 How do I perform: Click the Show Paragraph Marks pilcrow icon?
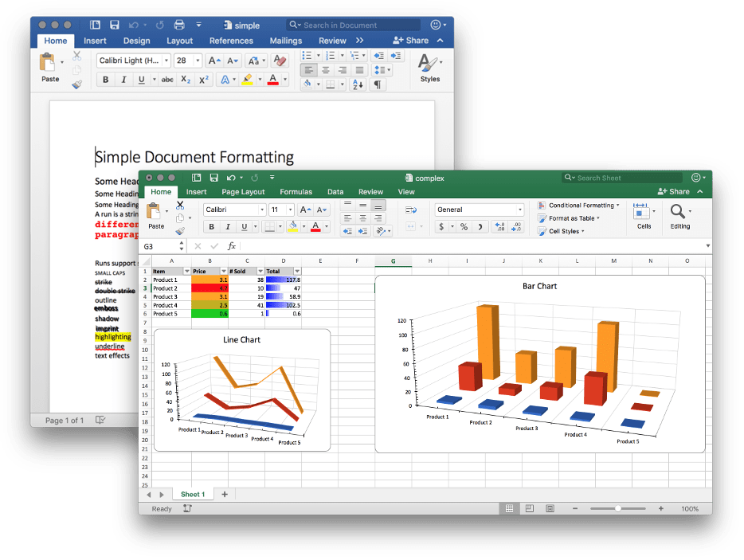click(378, 84)
